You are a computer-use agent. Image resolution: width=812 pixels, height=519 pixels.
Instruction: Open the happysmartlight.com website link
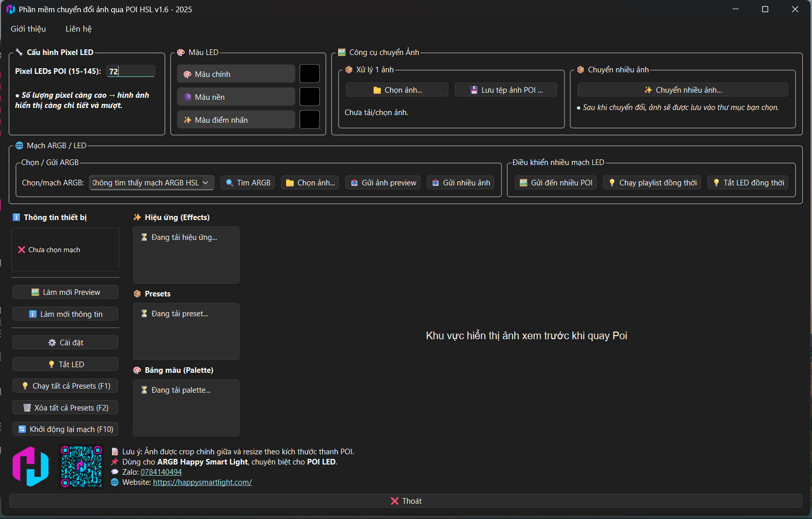click(x=202, y=482)
